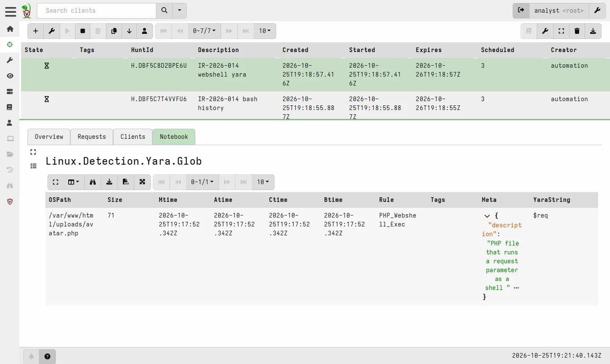The width and height of the screenshot is (610, 364).
Task: Collapse the Meta JSON chevron
Action: click(x=487, y=216)
